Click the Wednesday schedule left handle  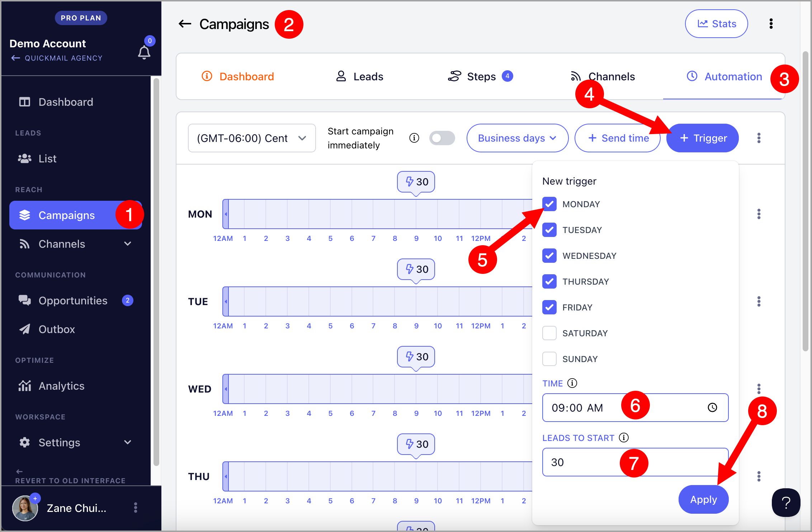pos(226,389)
